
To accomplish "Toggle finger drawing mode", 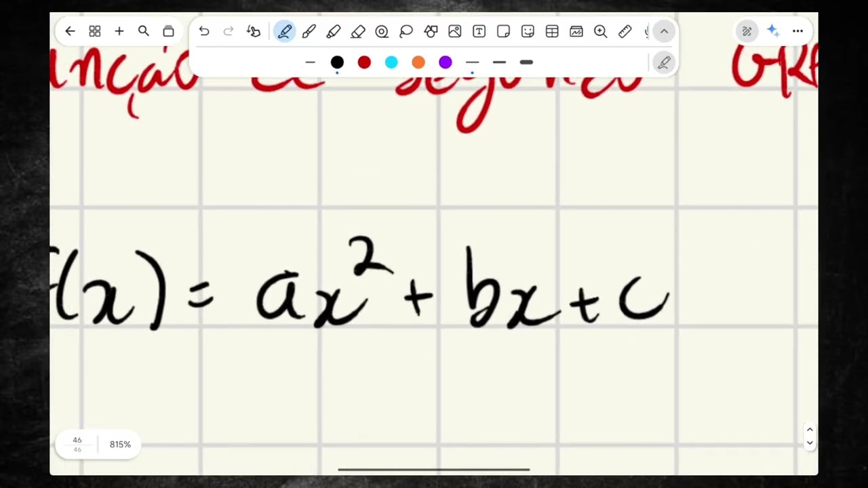I will pyautogui.click(x=254, y=31).
